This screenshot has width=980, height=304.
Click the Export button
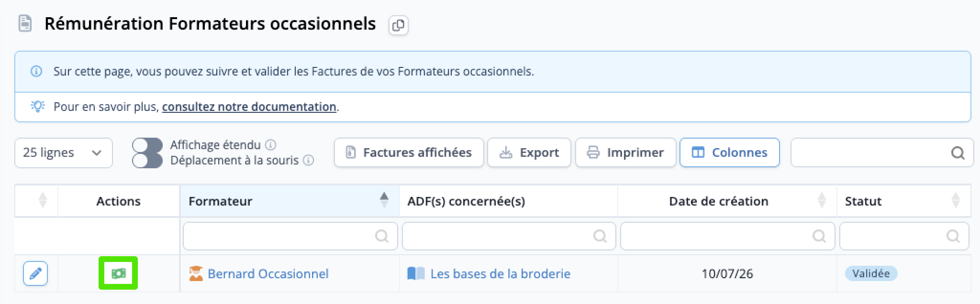pos(529,153)
